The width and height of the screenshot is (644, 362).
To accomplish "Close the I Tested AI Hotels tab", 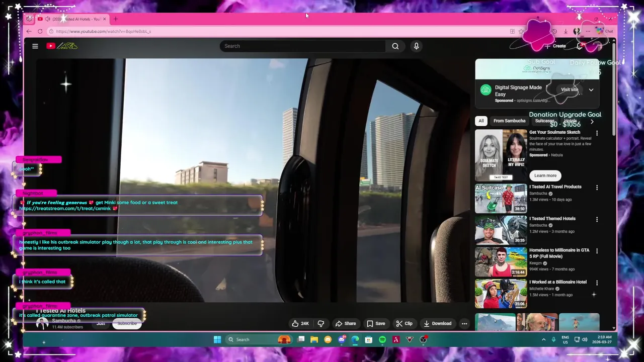I will point(105,19).
